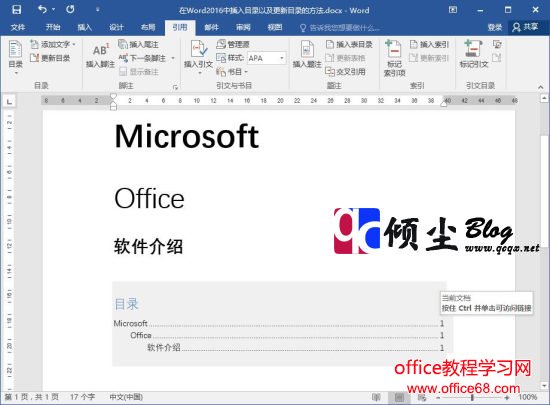Open the 文件 (File) menu
Screen dimensions: 550x405
click(x=18, y=27)
